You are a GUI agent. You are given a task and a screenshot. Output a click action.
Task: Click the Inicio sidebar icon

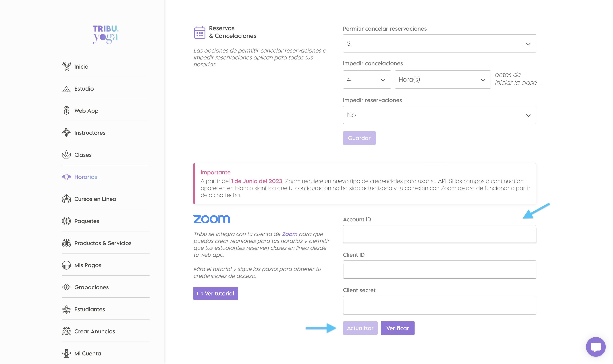pos(66,66)
